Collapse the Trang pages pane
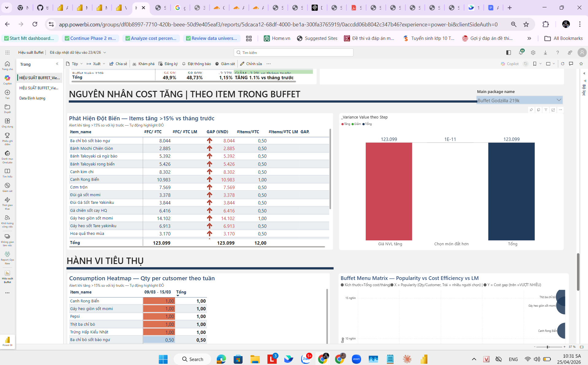Image resolution: width=588 pixels, height=365 pixels. (x=57, y=64)
